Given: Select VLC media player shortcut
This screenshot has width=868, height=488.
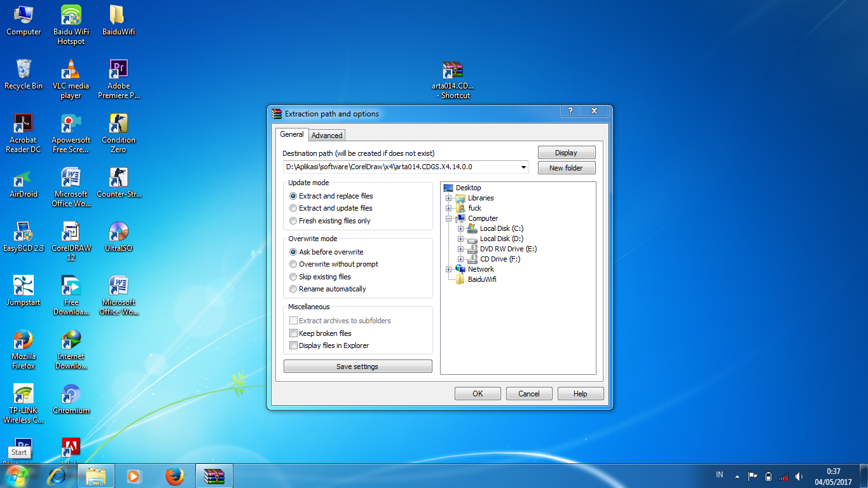Looking at the screenshot, I should click(x=71, y=79).
